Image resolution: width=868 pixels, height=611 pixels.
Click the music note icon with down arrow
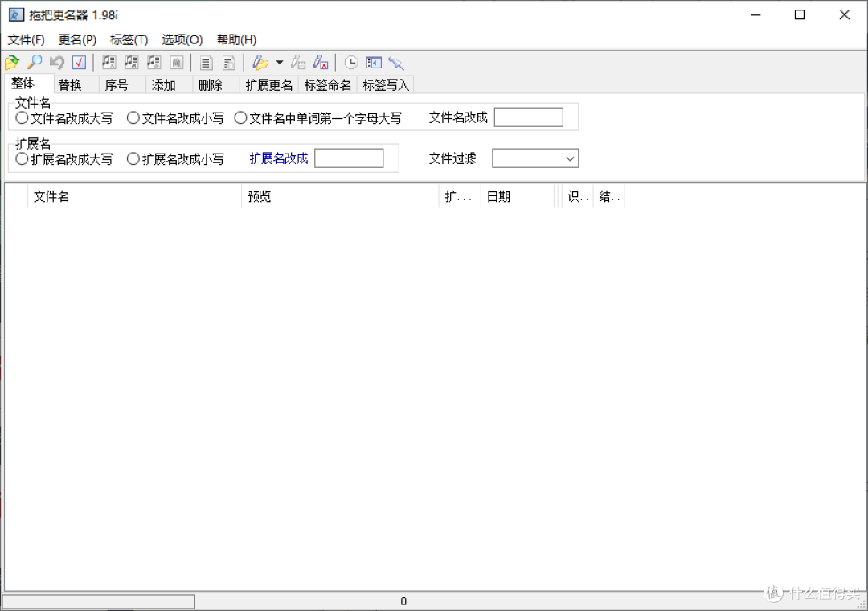154,62
